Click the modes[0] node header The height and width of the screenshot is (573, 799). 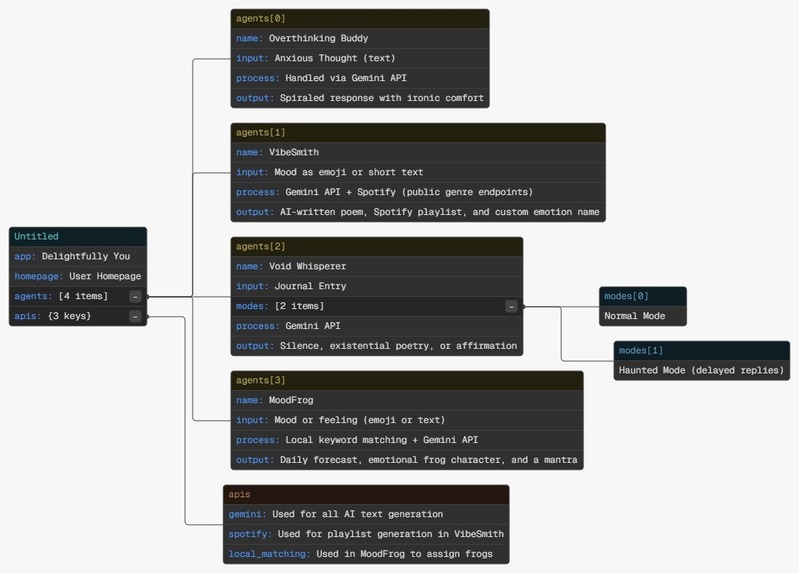point(643,296)
